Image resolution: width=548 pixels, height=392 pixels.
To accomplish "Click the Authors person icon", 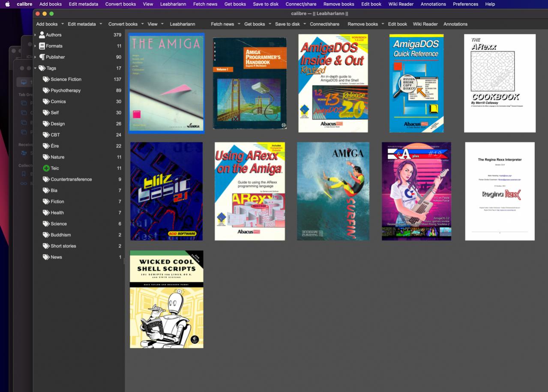I will pos(42,35).
